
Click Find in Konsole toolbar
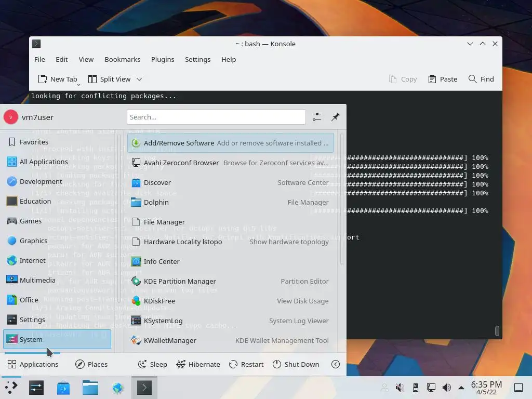(481, 79)
